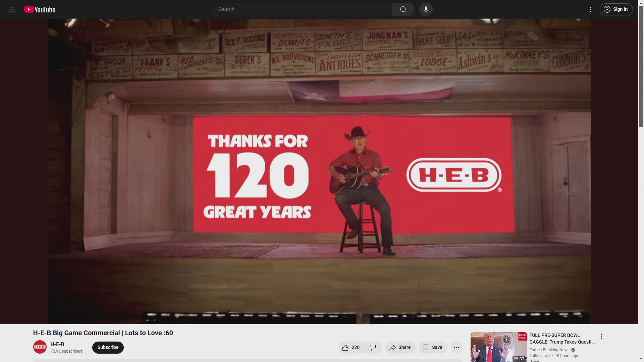This screenshot has width=644, height=362.
Task: Open the hamburger guide menu
Action: (12, 9)
